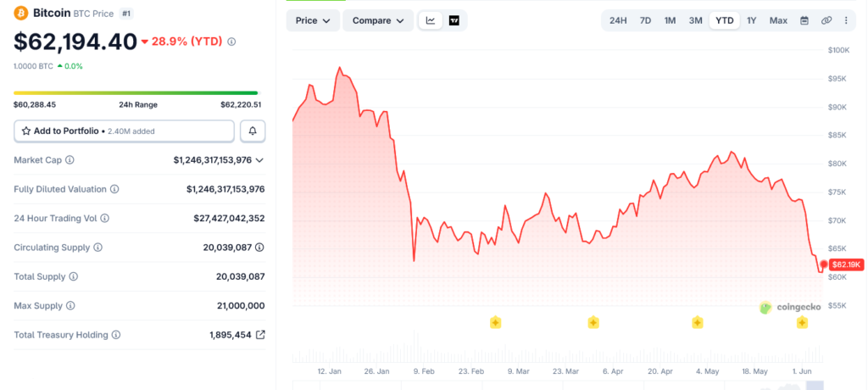The width and height of the screenshot is (868, 390).
Task: Click the $62,220.51 range high value
Action: tap(241, 104)
